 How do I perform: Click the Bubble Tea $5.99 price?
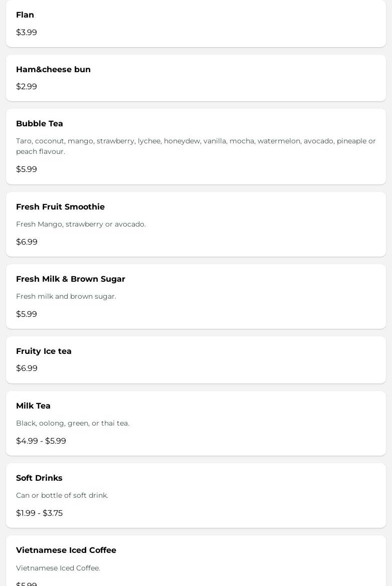pyautogui.click(x=27, y=169)
